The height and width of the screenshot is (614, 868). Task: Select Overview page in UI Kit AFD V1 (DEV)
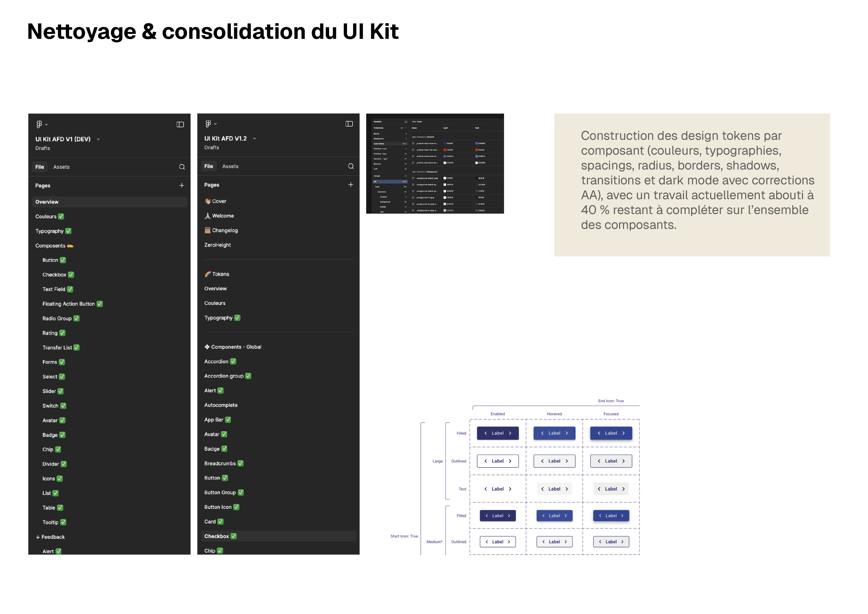[110, 202]
